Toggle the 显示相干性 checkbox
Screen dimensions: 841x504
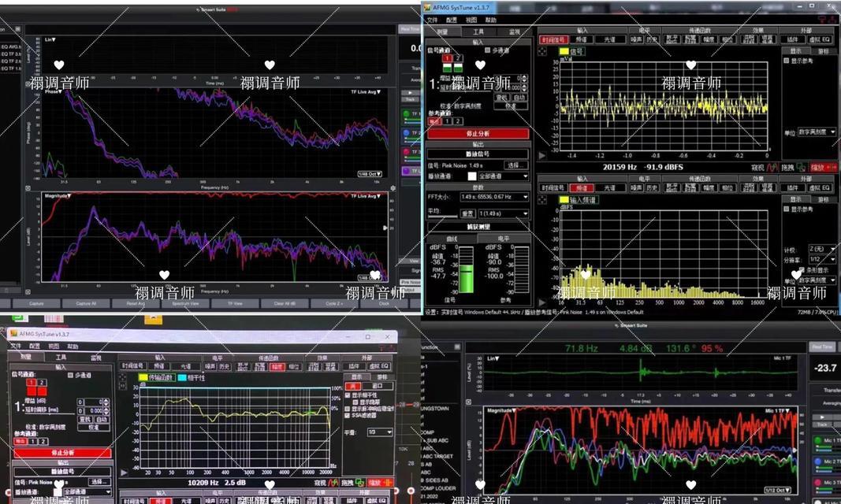click(348, 395)
